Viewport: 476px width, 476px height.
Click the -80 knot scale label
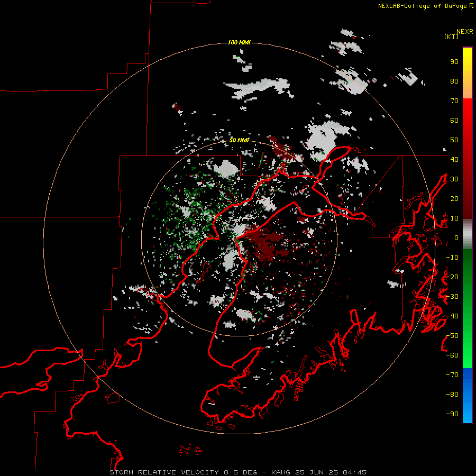(452, 395)
